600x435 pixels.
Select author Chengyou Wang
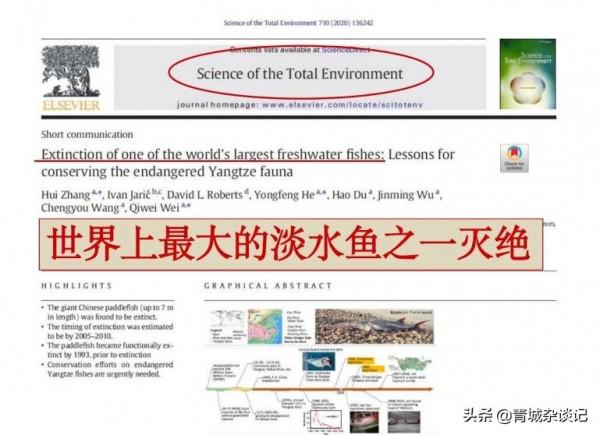[x=80, y=208]
